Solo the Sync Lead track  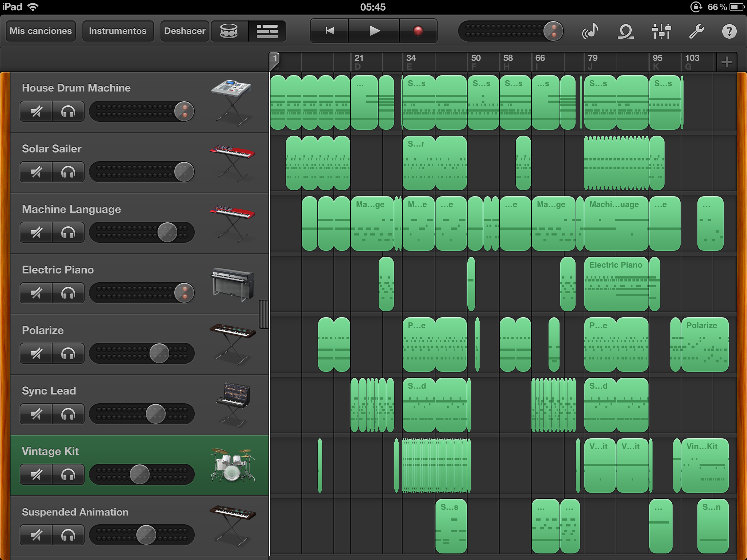pos(68,414)
